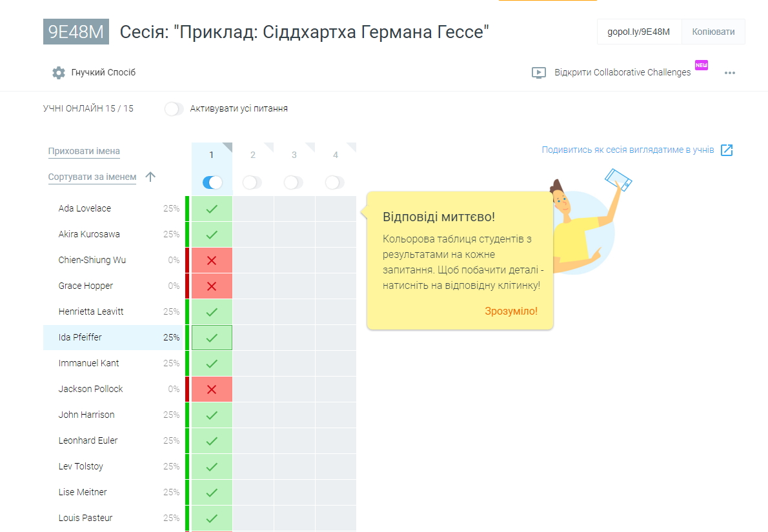Viewport: 768px width, 532px height.
Task: Click the gopol.ly/9E48M link field
Action: click(x=639, y=32)
